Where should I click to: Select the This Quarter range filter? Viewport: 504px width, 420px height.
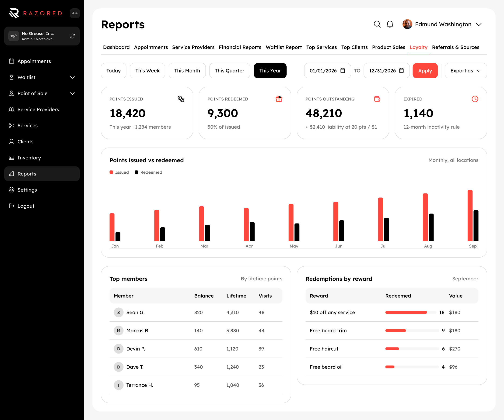229,70
